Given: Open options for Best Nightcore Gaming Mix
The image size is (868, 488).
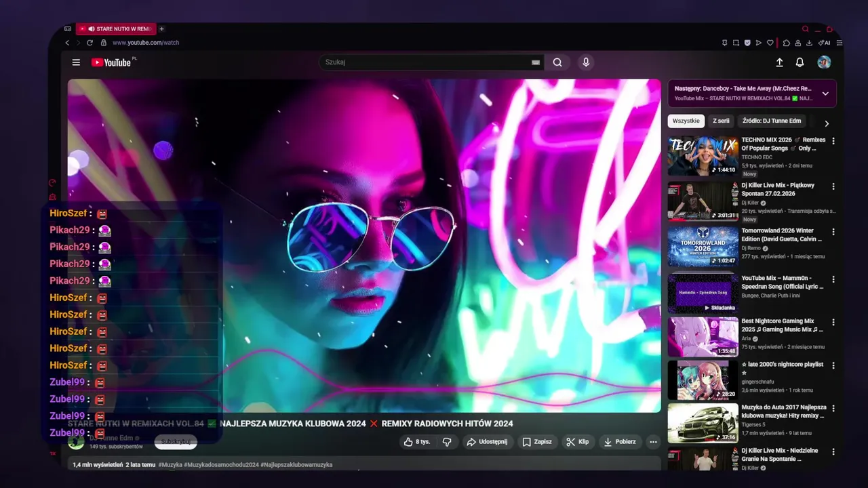Looking at the screenshot, I should point(833,322).
